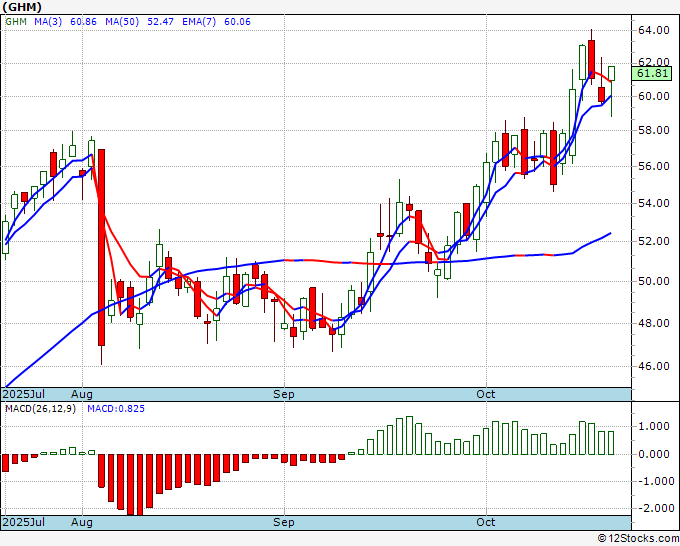Screen dimensions: 680x546
Task: Click the MA(3) value 60.86
Action: [x=83, y=22]
